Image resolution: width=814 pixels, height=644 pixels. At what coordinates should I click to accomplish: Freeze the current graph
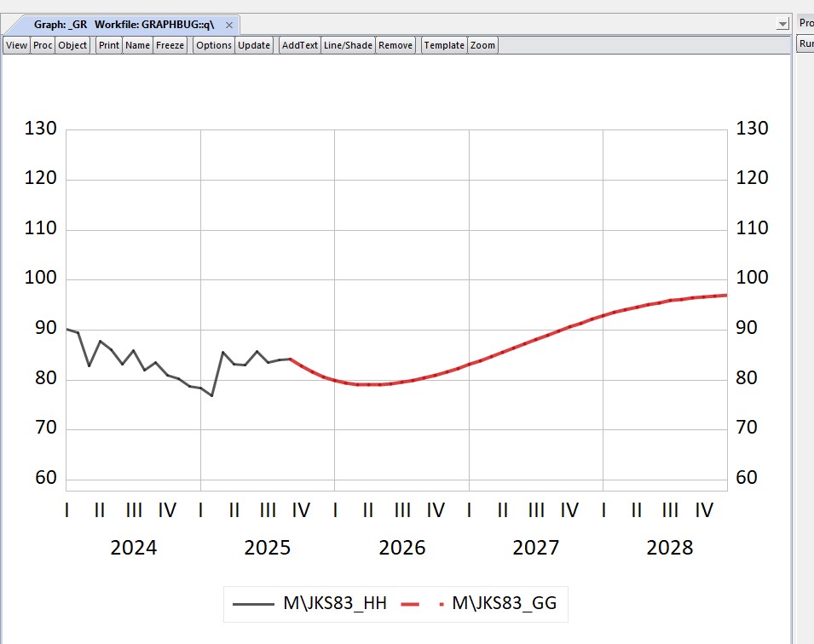point(170,45)
